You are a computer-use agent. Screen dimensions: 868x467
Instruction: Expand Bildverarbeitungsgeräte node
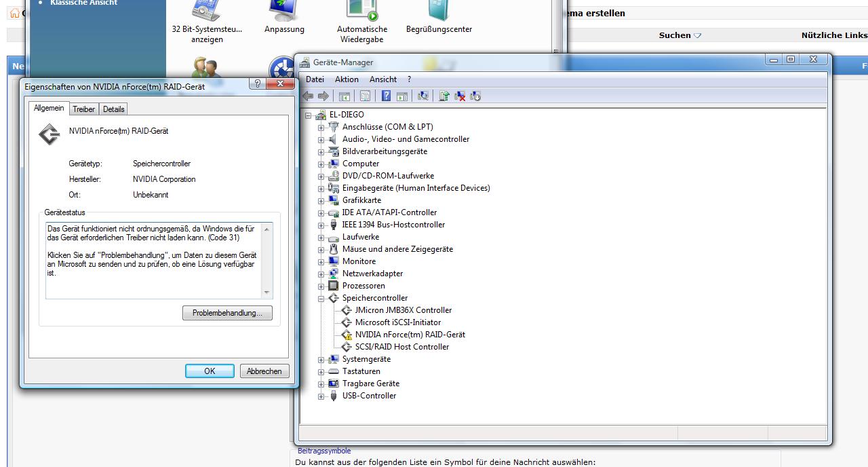pyautogui.click(x=321, y=152)
